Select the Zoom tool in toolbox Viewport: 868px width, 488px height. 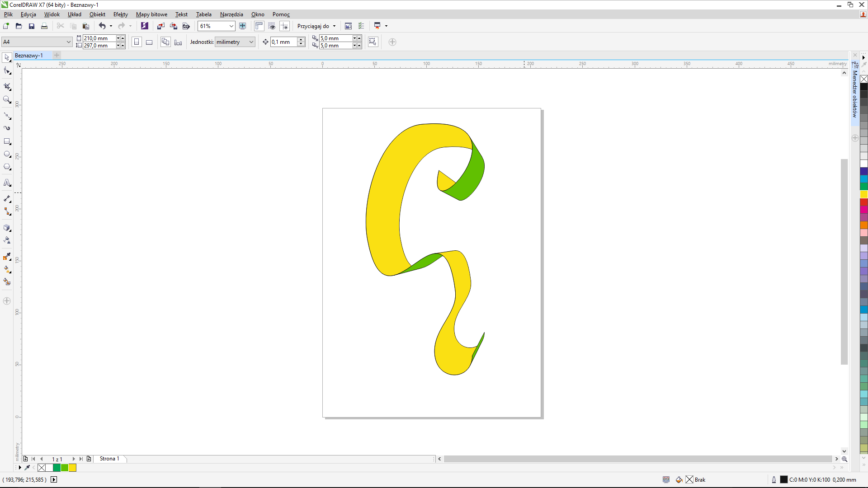point(7,100)
